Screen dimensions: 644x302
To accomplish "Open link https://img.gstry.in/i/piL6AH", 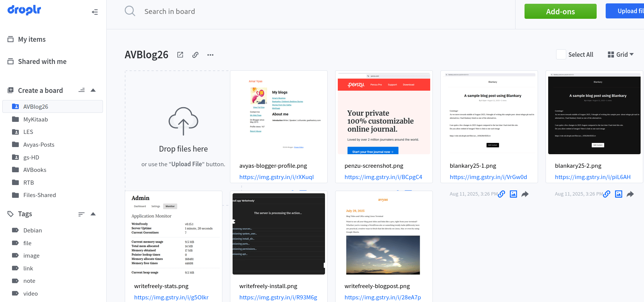I will (593, 177).
